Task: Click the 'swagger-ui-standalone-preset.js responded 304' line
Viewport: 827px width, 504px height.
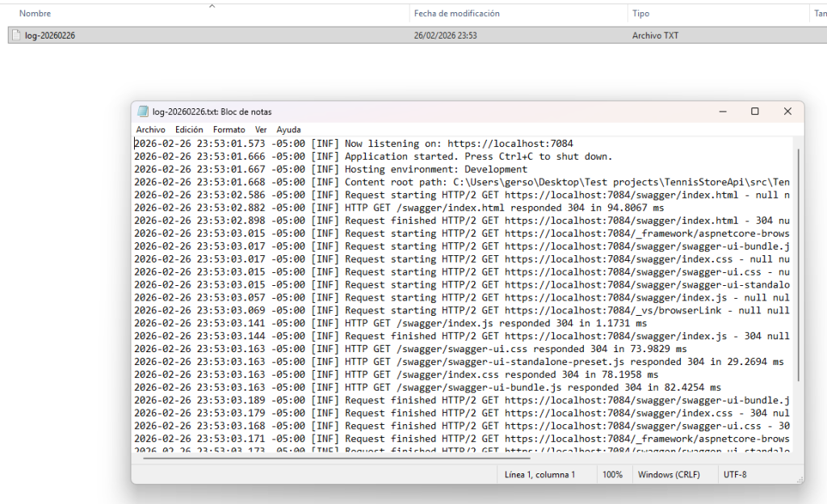Action: click(459, 362)
